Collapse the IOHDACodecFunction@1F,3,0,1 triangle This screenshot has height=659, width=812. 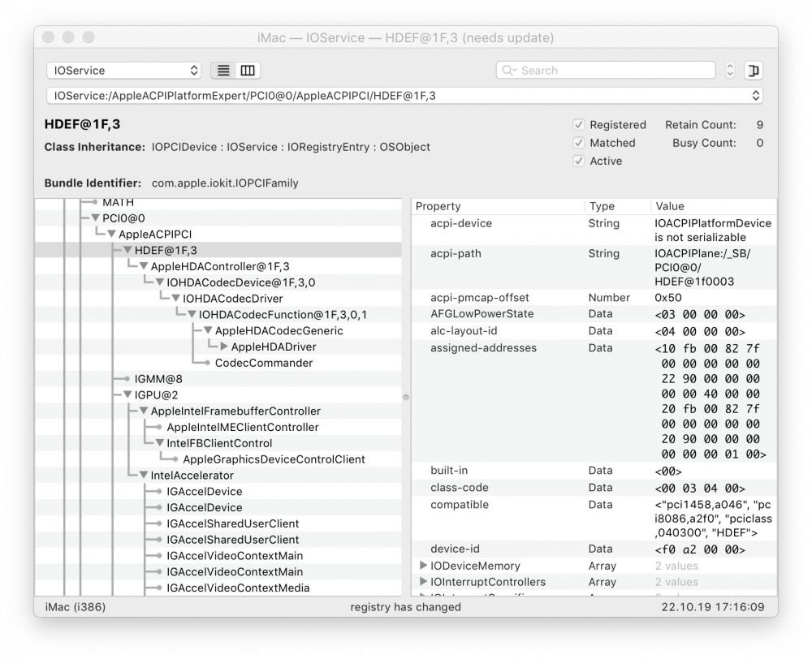pos(192,314)
